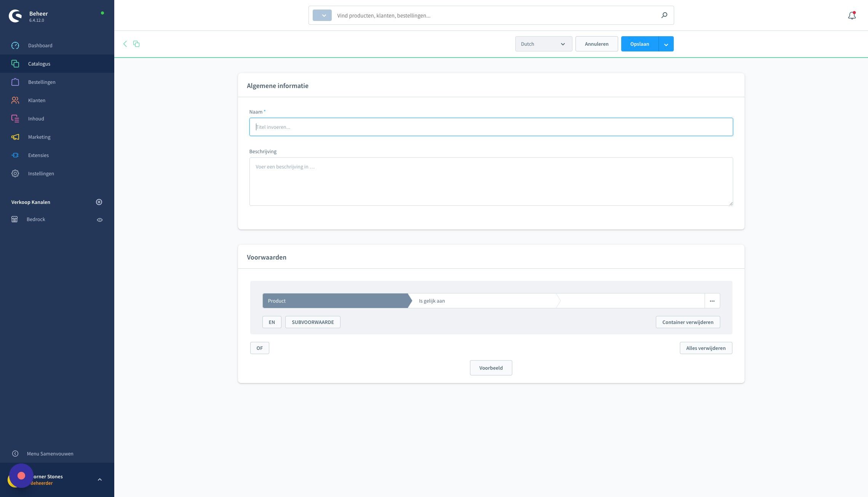The width and height of the screenshot is (868, 497).
Task: Add an OF condition container
Action: point(259,348)
